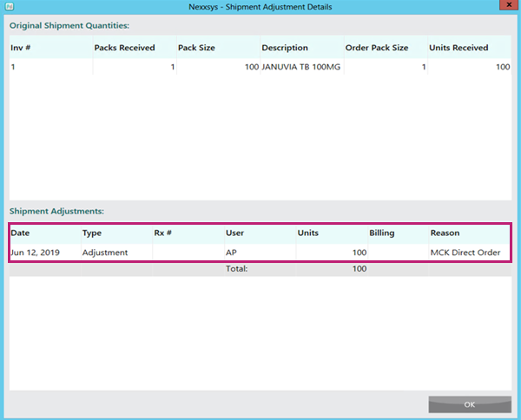Click the MCK Direct Order reason cell

(466, 253)
